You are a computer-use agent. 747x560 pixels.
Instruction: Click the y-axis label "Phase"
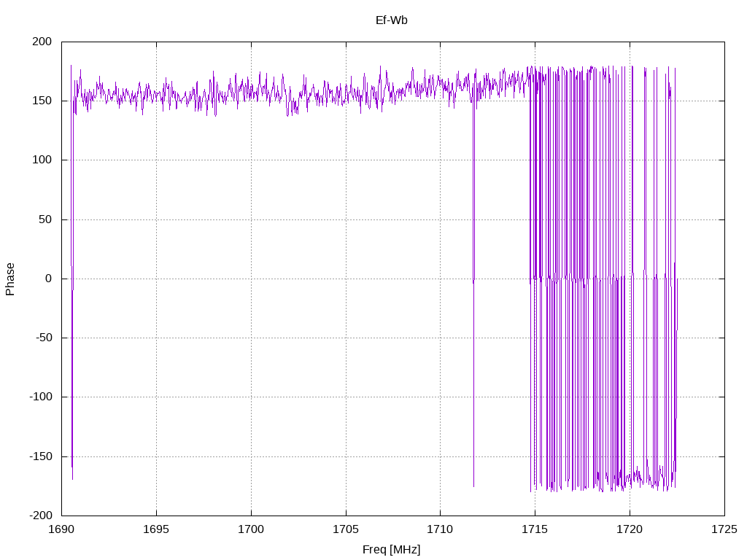click(10, 279)
